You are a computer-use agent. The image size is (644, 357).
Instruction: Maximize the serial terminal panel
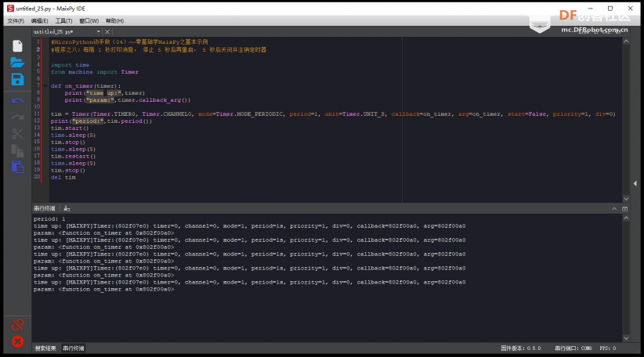point(624,209)
